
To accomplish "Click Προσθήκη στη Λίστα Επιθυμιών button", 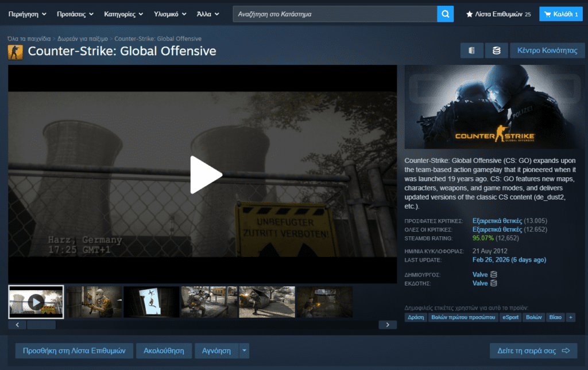I will [74, 350].
